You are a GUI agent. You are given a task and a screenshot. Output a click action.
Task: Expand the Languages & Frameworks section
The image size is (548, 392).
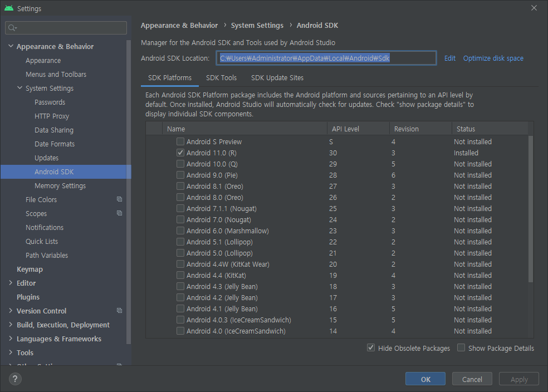pos(11,339)
